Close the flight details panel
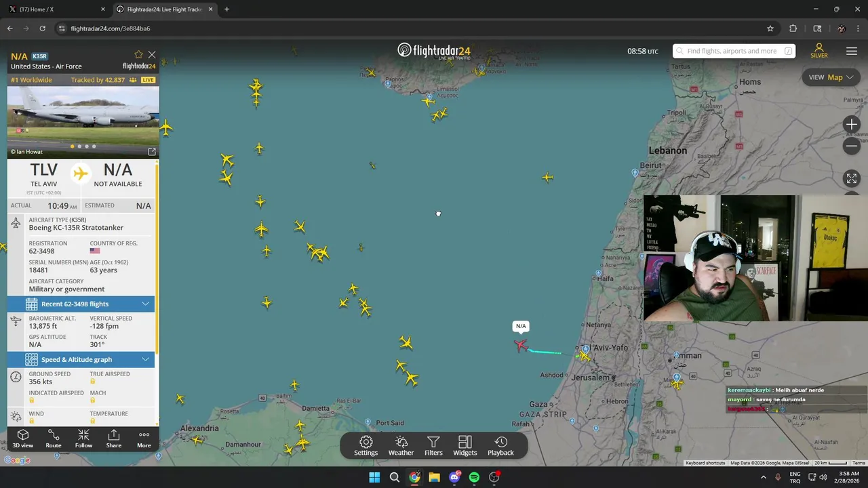Viewport: 868px width, 488px height. tap(152, 54)
